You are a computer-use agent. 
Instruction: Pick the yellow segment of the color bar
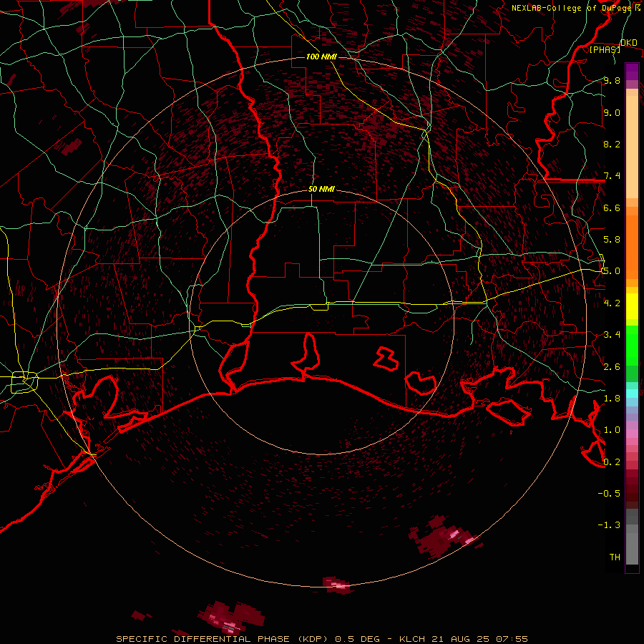632,306
